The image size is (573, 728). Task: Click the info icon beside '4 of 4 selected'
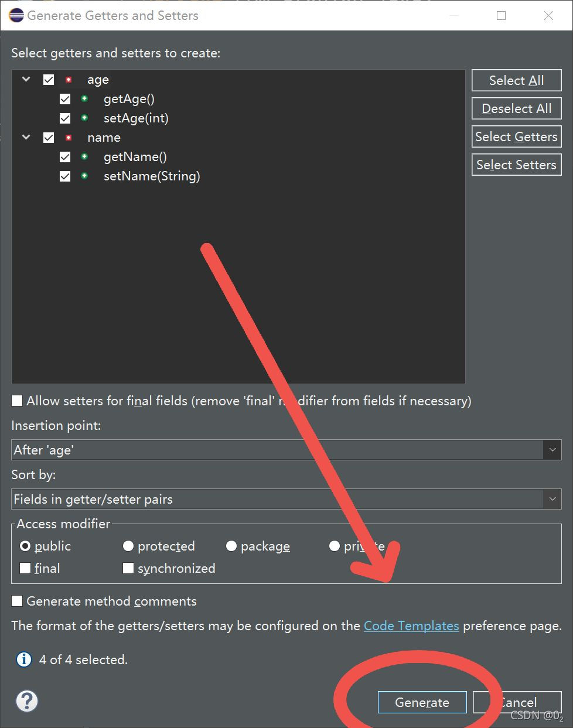click(x=23, y=659)
